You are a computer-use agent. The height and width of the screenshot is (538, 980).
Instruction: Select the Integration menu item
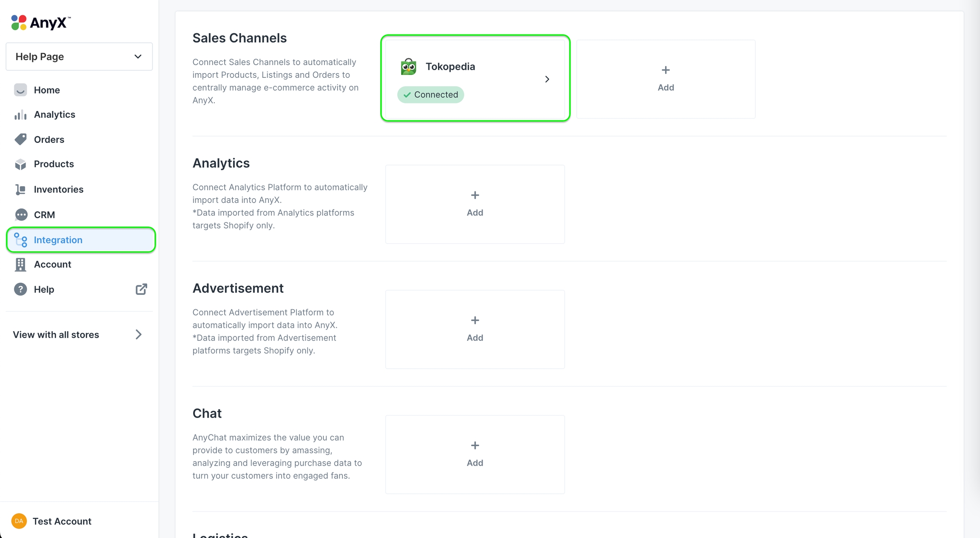point(81,240)
